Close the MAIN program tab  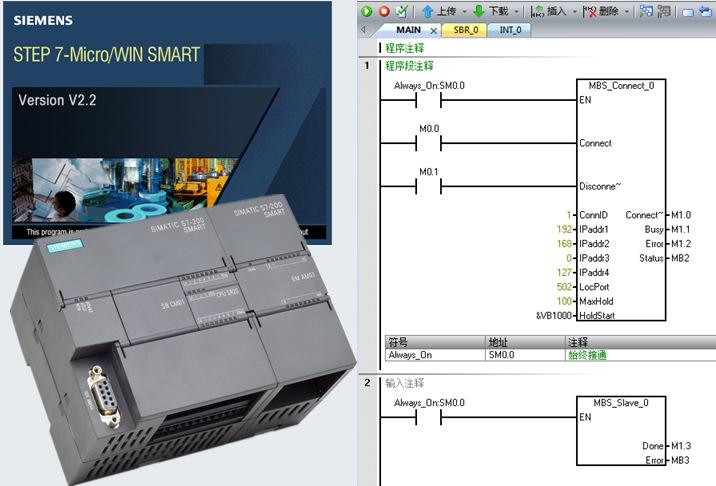click(433, 31)
